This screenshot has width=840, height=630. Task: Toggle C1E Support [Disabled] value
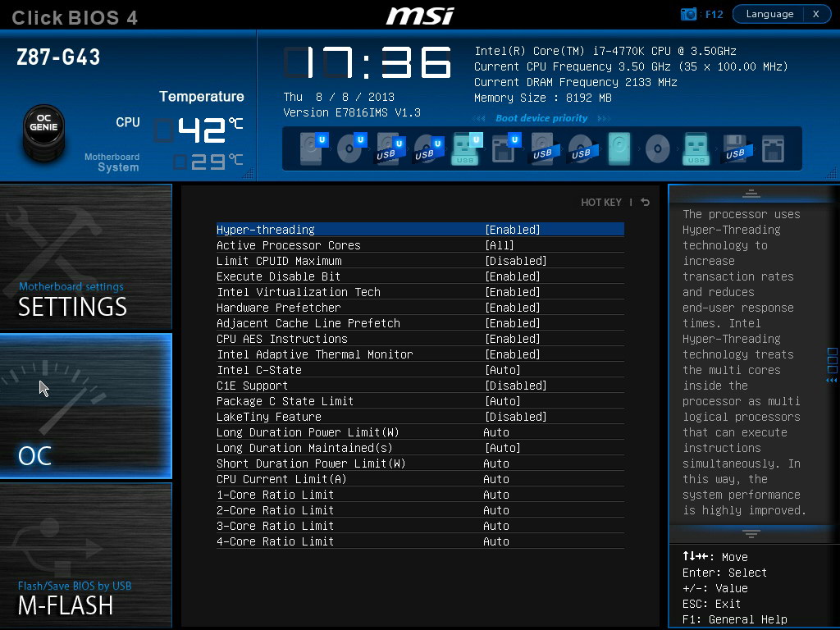click(516, 386)
